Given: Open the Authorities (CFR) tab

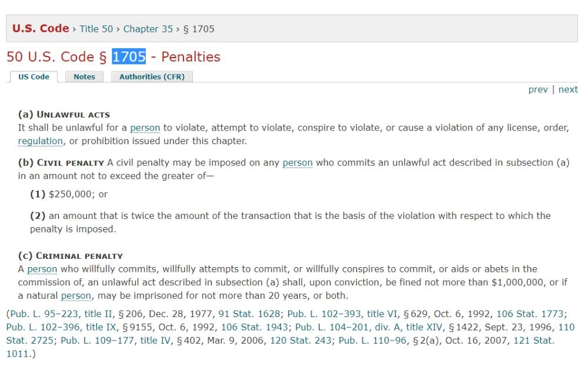Looking at the screenshot, I should pyautogui.click(x=152, y=77).
